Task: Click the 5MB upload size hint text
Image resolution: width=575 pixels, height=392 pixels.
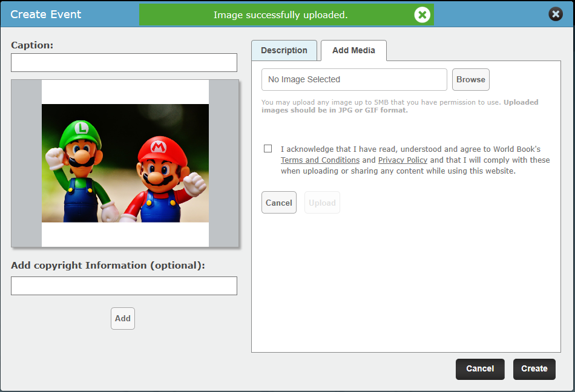Action: point(399,106)
